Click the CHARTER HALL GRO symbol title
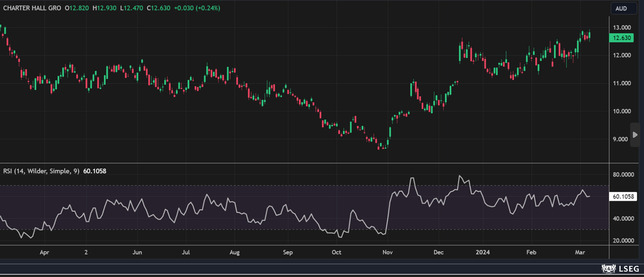 click(32, 8)
